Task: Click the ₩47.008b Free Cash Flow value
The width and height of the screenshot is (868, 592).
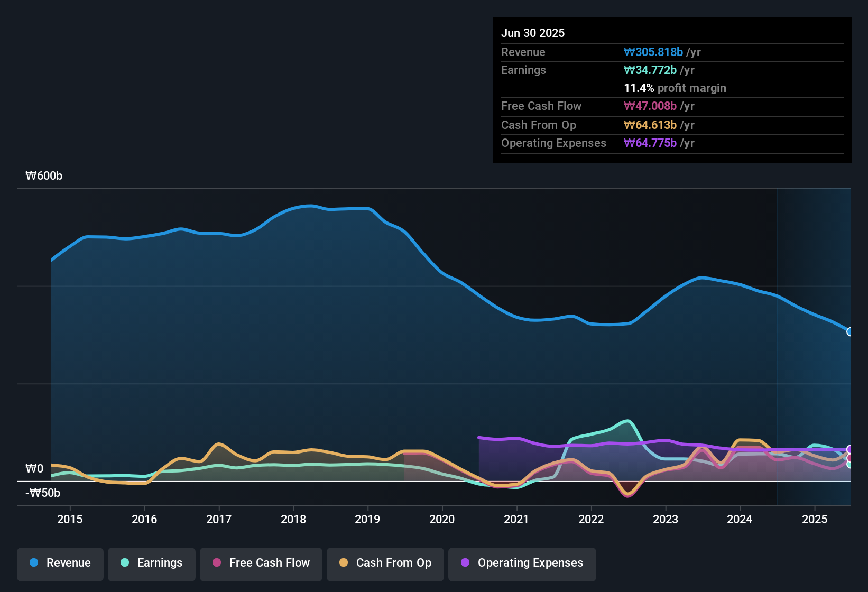Action: pyautogui.click(x=652, y=106)
